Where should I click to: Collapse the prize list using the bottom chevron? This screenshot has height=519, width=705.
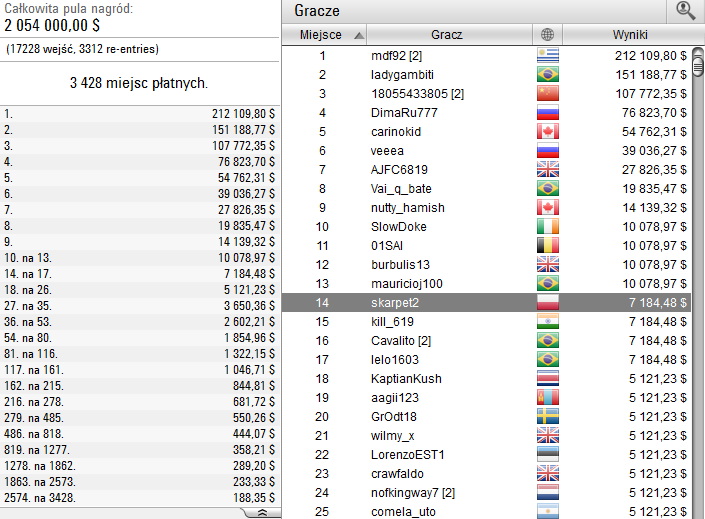pyautogui.click(x=261, y=512)
